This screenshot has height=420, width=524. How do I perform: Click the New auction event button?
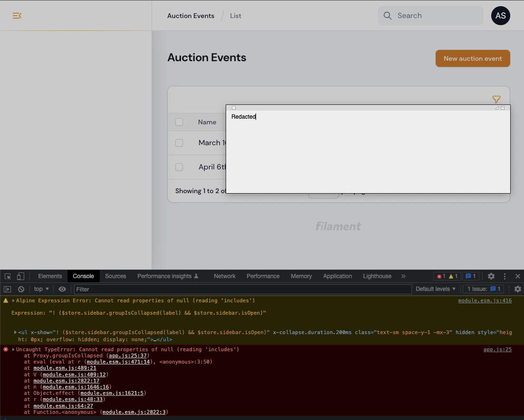[x=473, y=58]
